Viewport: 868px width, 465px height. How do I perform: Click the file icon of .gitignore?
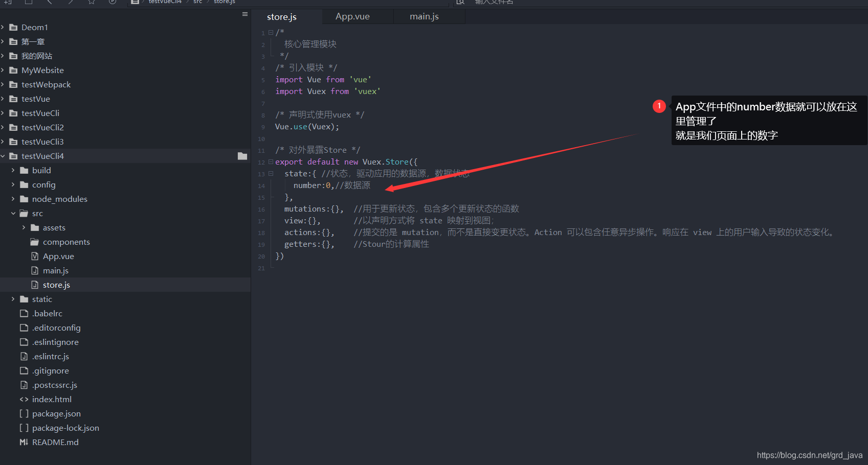[x=24, y=370]
